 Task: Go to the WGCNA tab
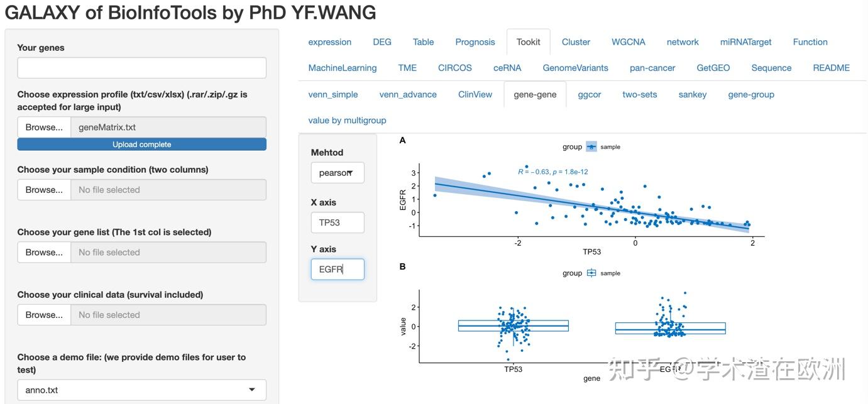click(629, 42)
